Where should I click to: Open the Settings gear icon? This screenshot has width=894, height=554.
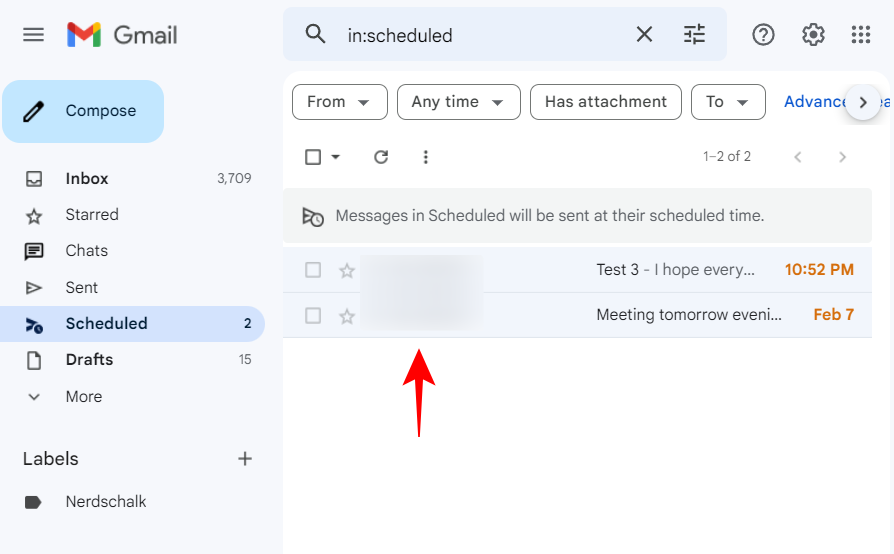pyautogui.click(x=813, y=35)
